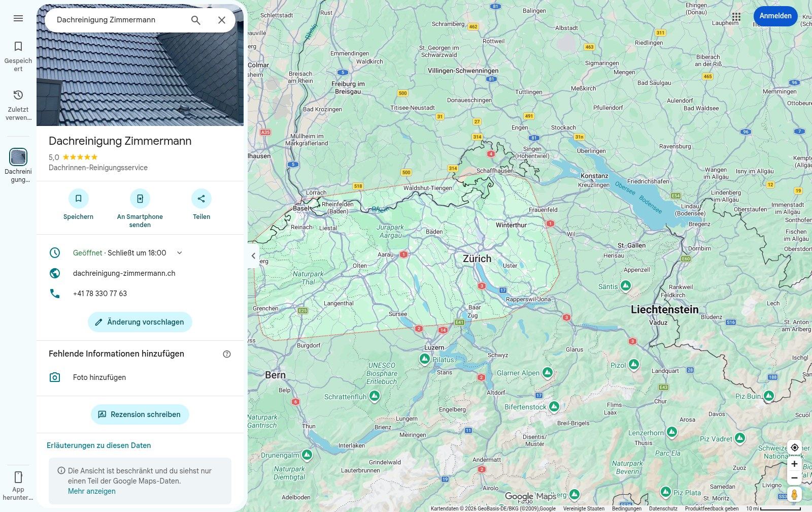The width and height of the screenshot is (812, 512).
Task: Collapse the side panel arrow
Action: pyautogui.click(x=253, y=256)
